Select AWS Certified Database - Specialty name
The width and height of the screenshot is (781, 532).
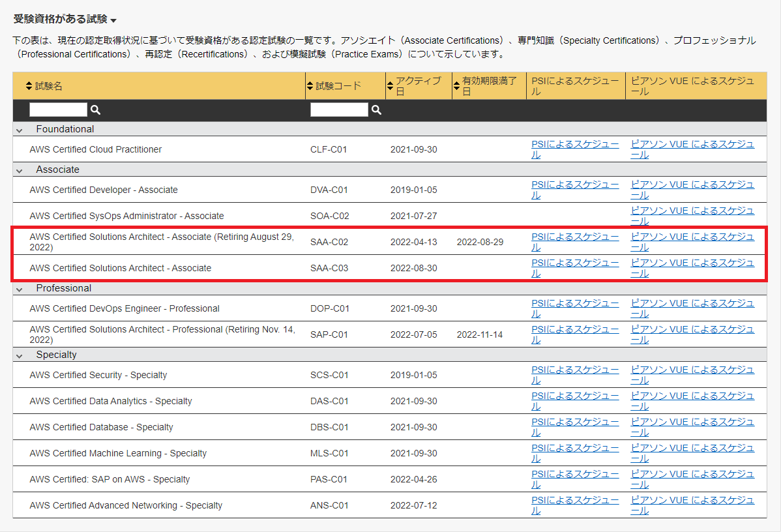pyautogui.click(x=101, y=427)
